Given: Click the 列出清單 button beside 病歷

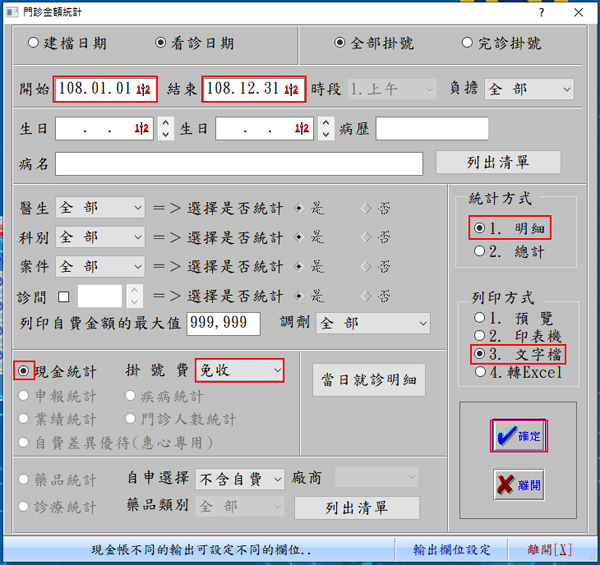Looking at the screenshot, I should click(x=498, y=162).
